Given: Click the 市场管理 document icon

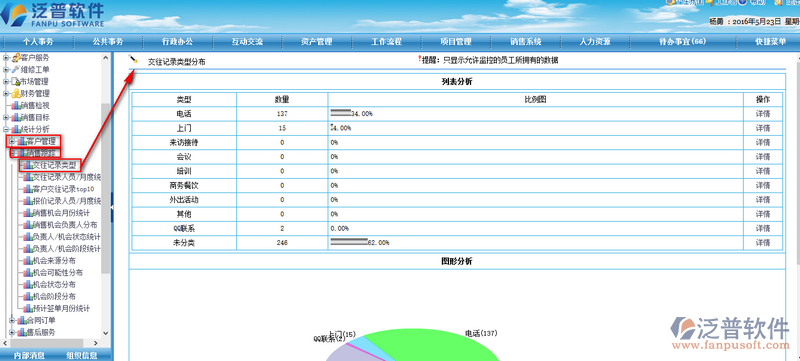Looking at the screenshot, I should (x=16, y=82).
